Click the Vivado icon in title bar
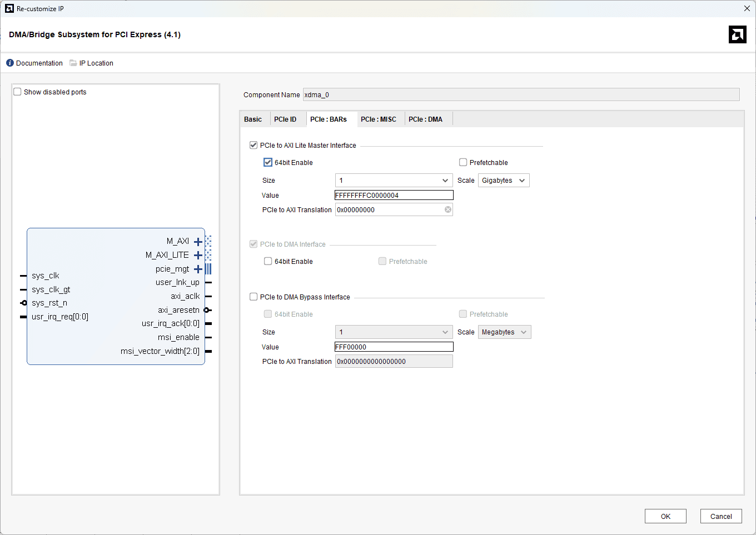 pyautogui.click(x=9, y=8)
